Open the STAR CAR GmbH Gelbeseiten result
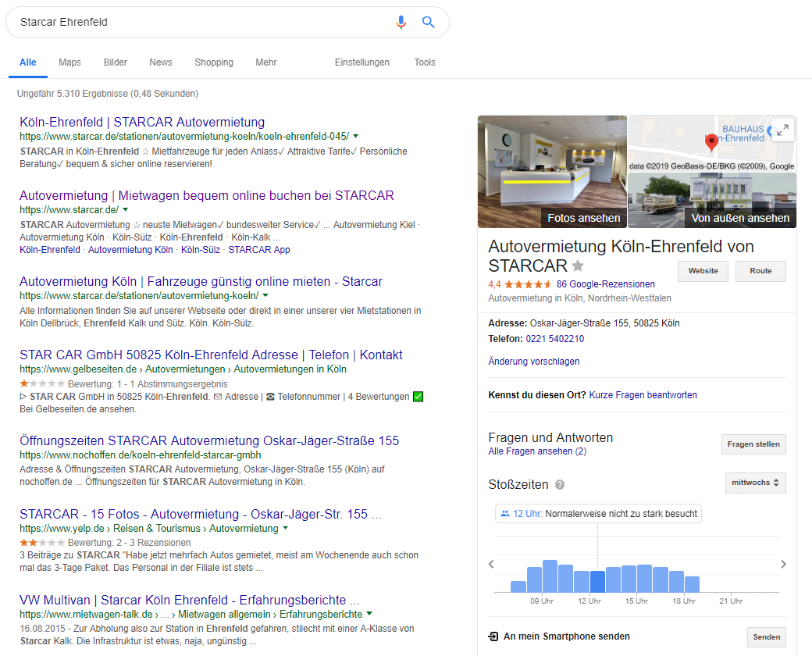 tap(211, 355)
